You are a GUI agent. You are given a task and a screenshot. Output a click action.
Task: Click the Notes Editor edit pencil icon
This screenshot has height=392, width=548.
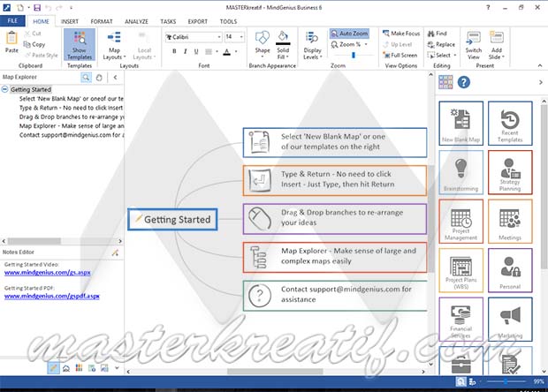[x=115, y=253]
